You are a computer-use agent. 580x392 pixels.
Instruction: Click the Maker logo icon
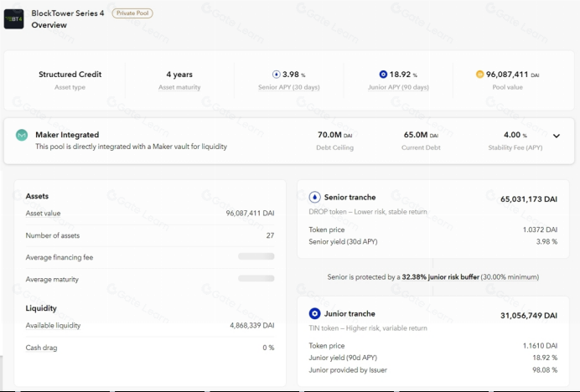(22, 135)
